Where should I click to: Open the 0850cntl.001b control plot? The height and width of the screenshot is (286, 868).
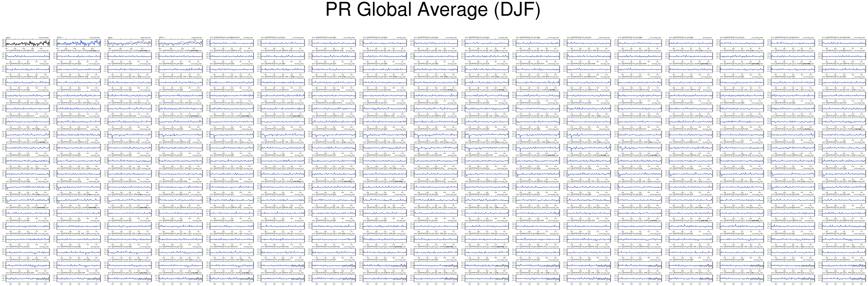pyautogui.click(x=844, y=56)
